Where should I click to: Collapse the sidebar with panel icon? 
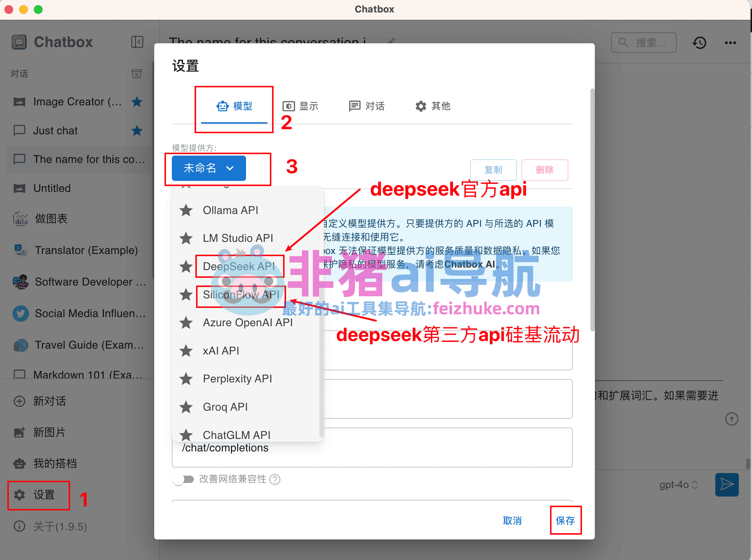(x=137, y=42)
